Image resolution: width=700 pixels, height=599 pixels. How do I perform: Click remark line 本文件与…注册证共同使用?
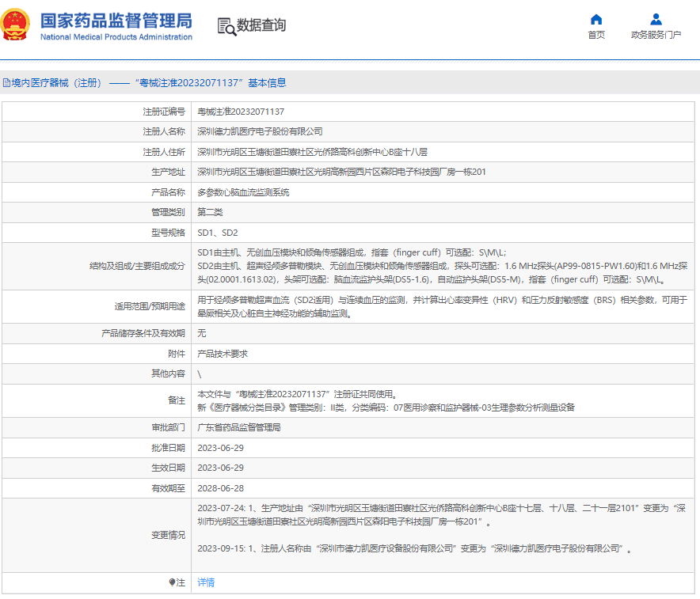[x=297, y=394]
